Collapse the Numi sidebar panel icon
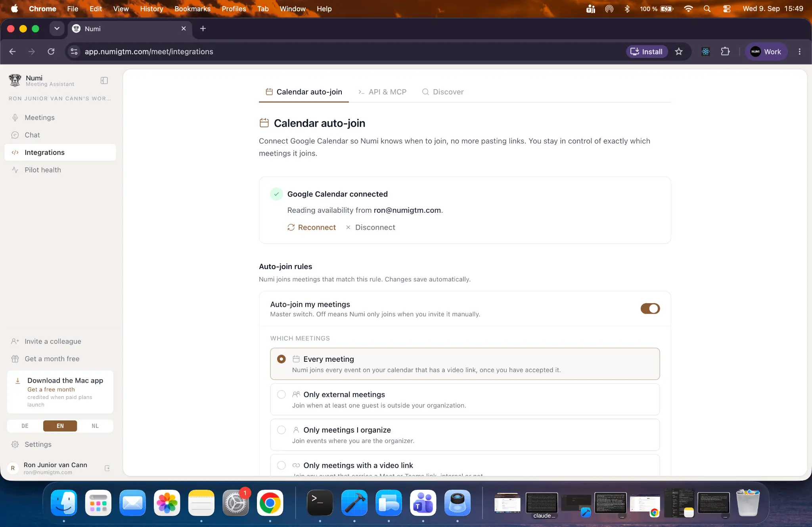This screenshot has width=812, height=527. [x=104, y=80]
